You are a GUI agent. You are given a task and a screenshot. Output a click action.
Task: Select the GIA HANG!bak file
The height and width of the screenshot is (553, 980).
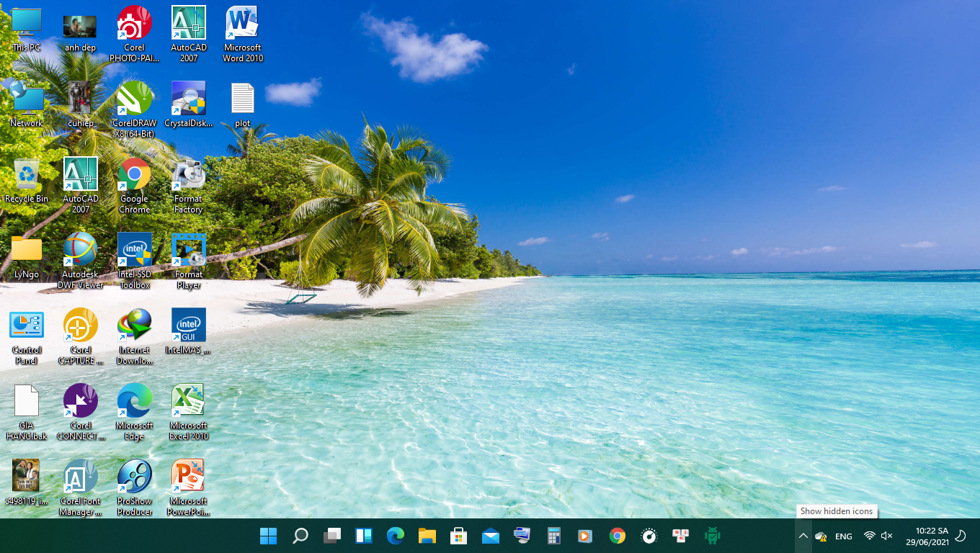pyautogui.click(x=27, y=413)
